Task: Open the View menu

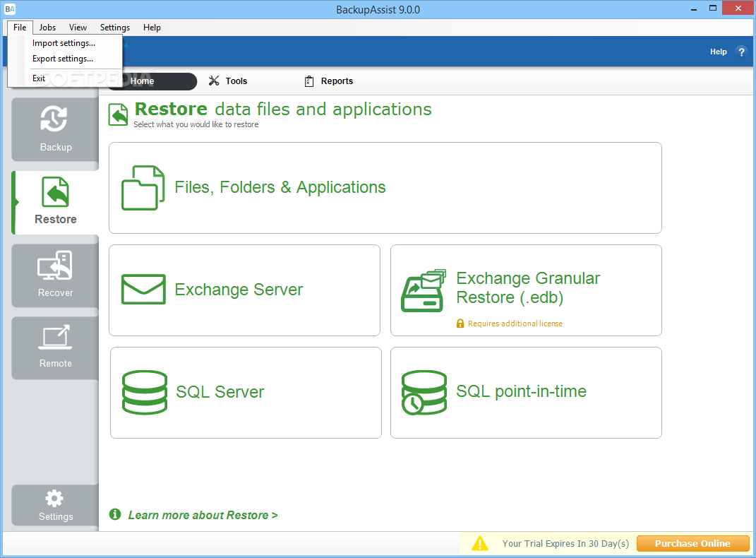Action: tap(78, 28)
